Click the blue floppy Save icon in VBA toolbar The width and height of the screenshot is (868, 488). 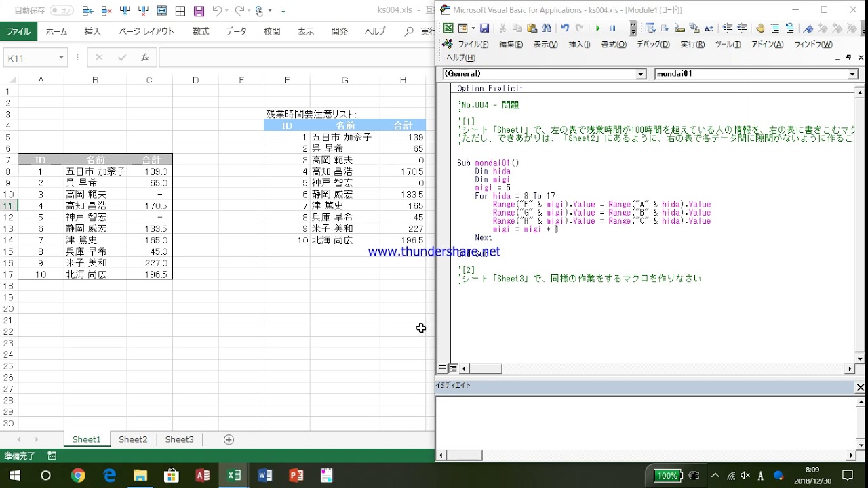click(484, 28)
